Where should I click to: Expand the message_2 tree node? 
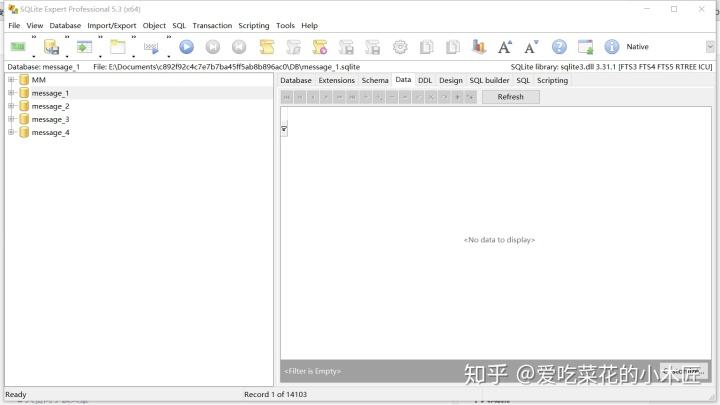[x=11, y=106]
